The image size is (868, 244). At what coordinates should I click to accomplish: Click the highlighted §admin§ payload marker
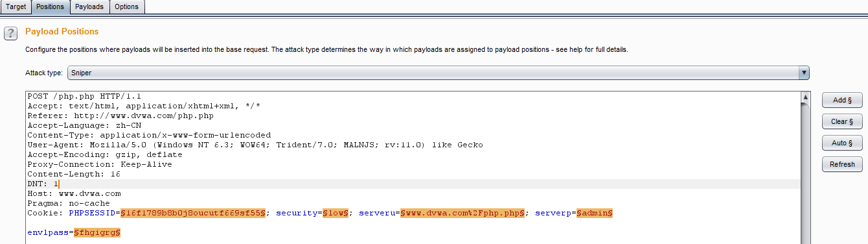(x=595, y=213)
